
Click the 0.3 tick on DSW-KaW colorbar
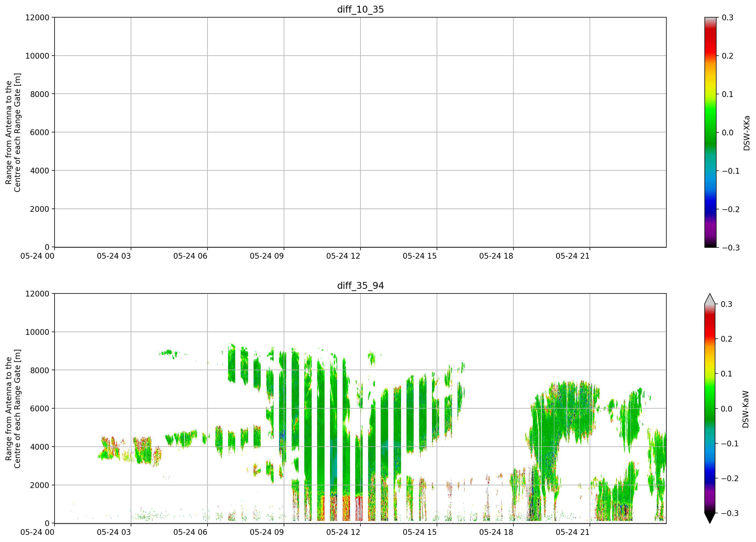[727, 304]
